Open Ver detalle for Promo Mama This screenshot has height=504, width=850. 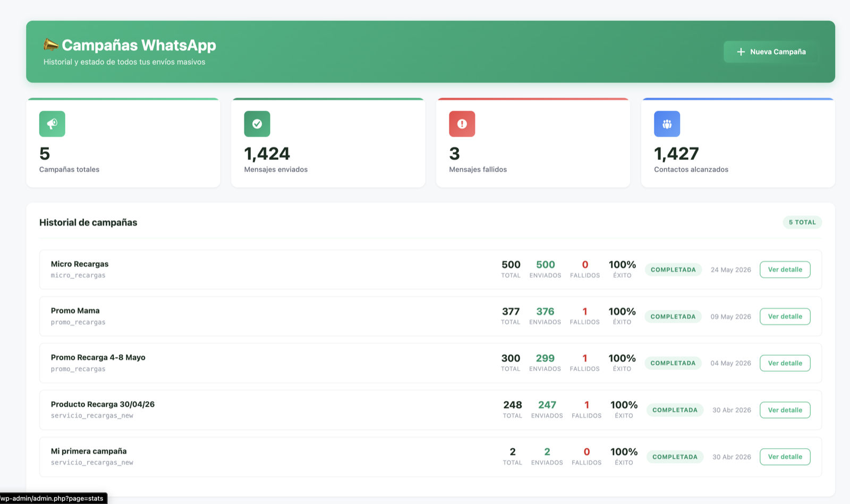tap(785, 316)
